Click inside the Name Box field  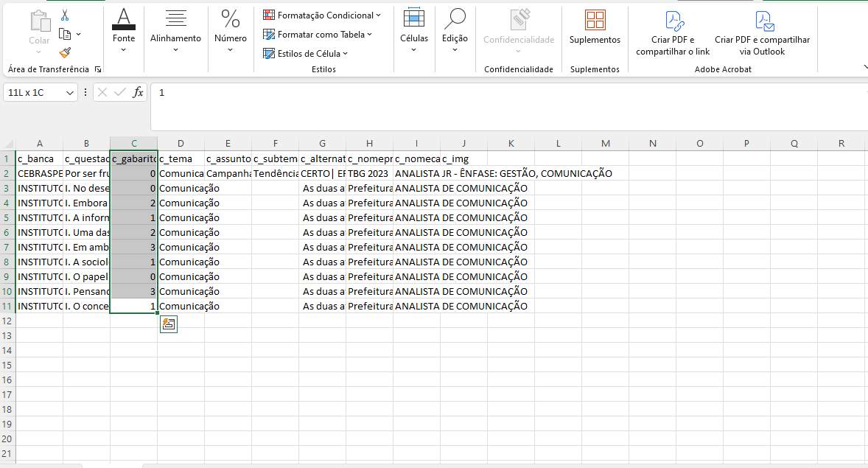(35, 92)
